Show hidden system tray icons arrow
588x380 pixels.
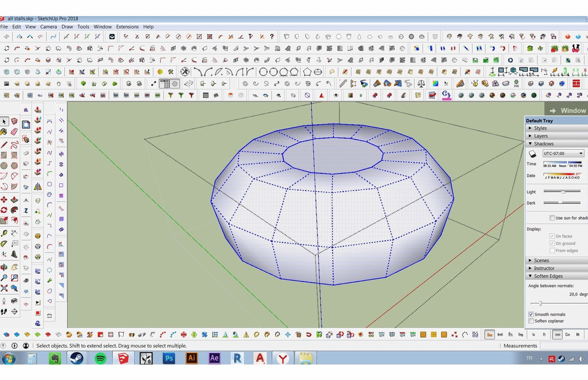coord(541,359)
